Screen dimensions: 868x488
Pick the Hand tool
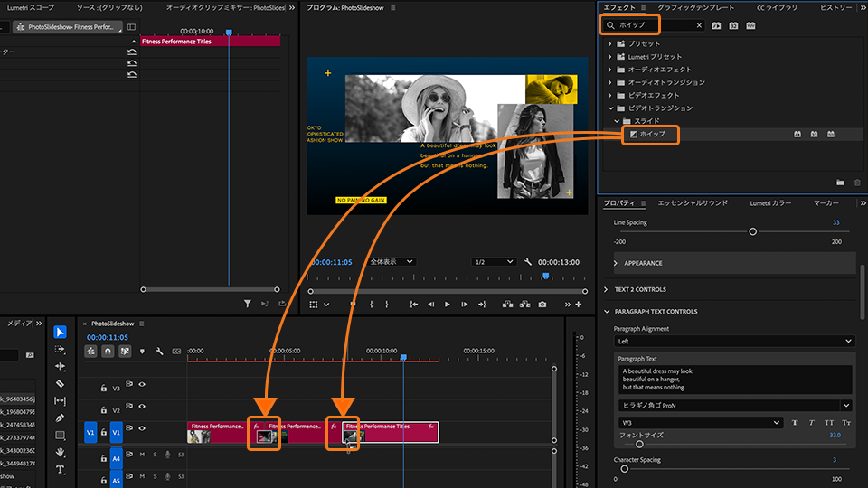(x=60, y=452)
